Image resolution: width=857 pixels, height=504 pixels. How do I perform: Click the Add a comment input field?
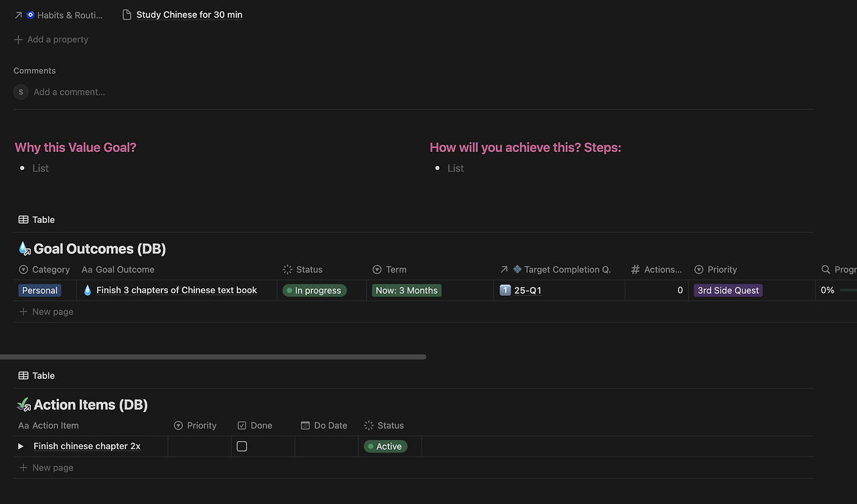pyautogui.click(x=69, y=92)
